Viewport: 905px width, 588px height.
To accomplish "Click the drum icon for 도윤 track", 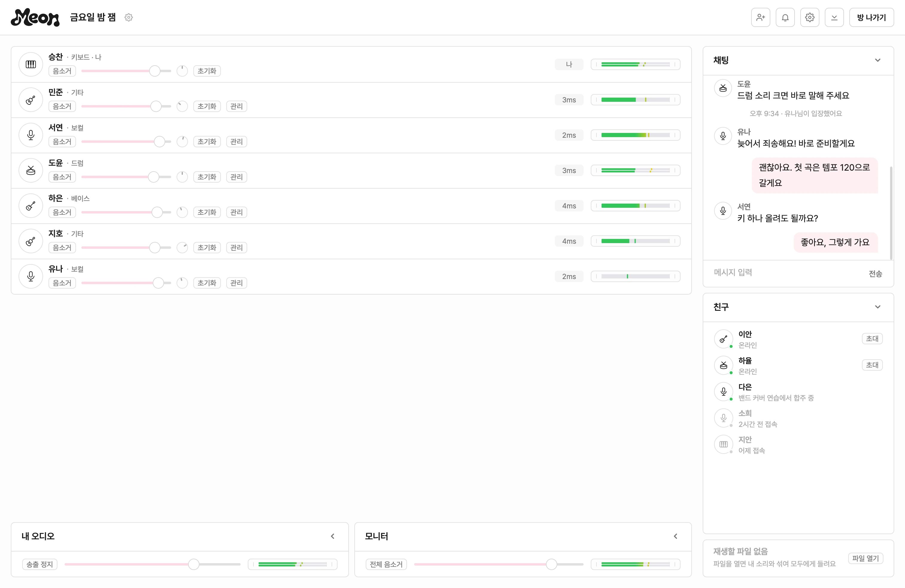I will coord(31,170).
